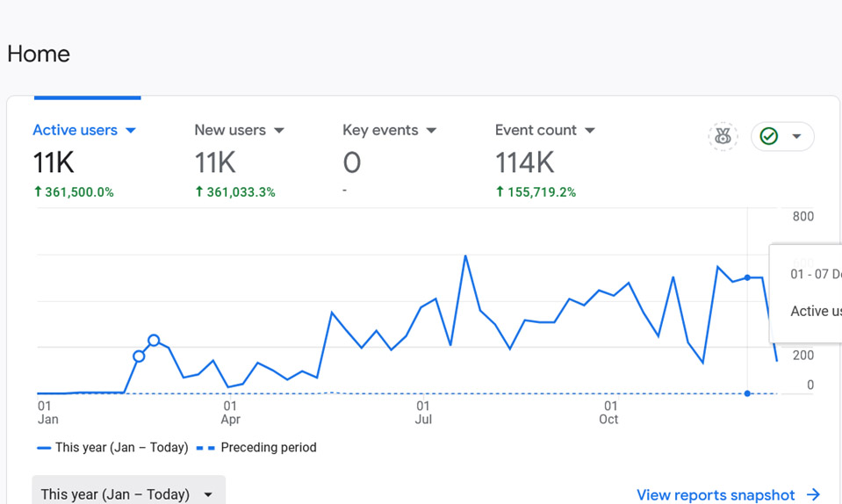Image resolution: width=842 pixels, height=504 pixels.
Task: Click the chart peak after 01 Jul
Action: click(x=465, y=256)
